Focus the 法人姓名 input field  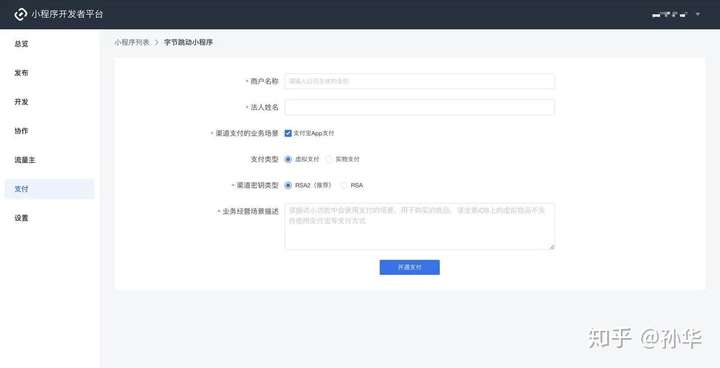coord(420,107)
